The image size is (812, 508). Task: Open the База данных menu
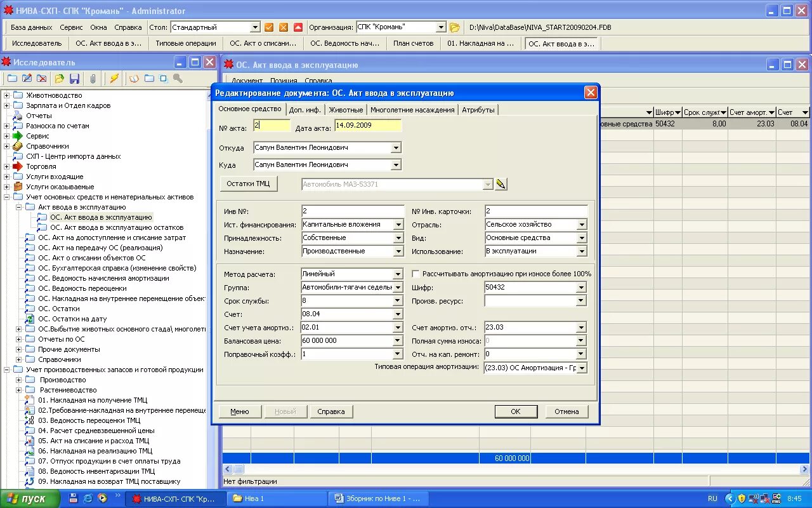tap(32, 27)
